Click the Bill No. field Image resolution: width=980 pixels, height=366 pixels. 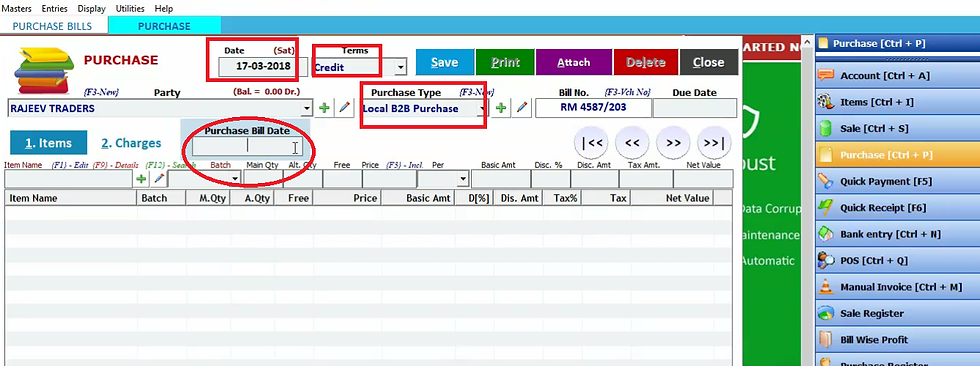[x=593, y=107]
